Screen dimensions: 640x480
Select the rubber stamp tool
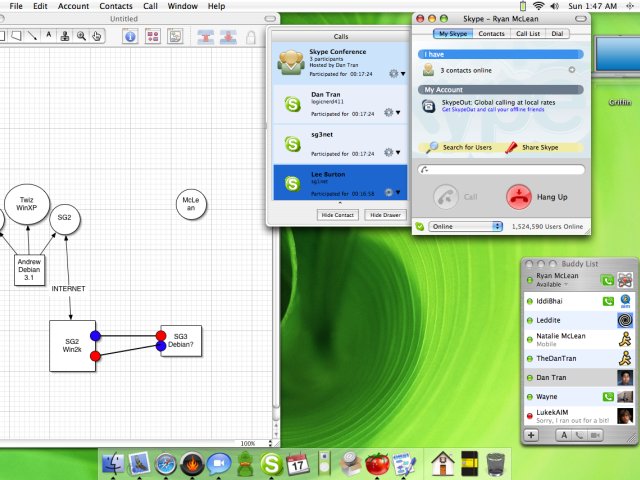tap(64, 36)
